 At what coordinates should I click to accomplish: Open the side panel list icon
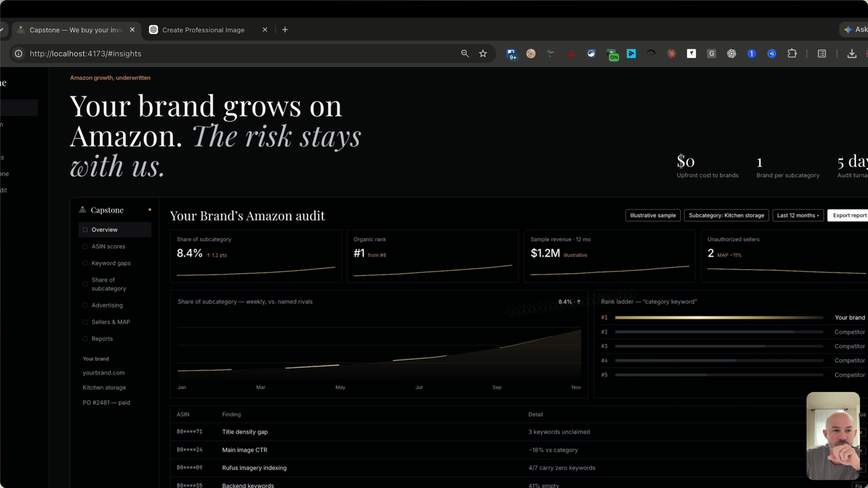(x=822, y=54)
